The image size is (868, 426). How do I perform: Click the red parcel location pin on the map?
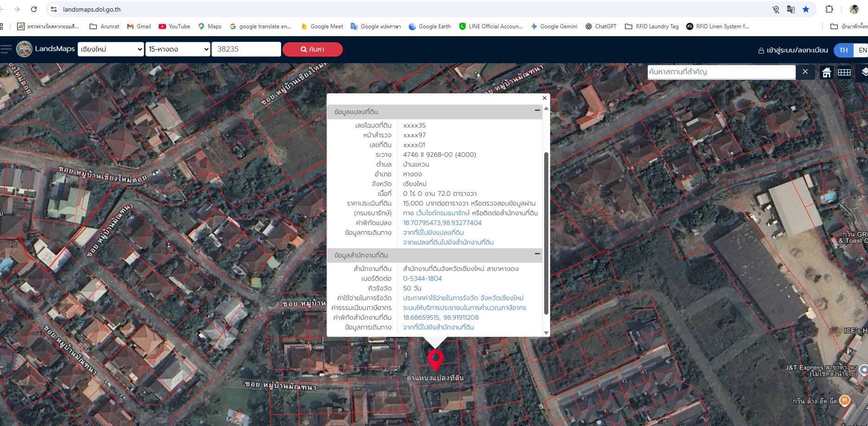click(435, 361)
